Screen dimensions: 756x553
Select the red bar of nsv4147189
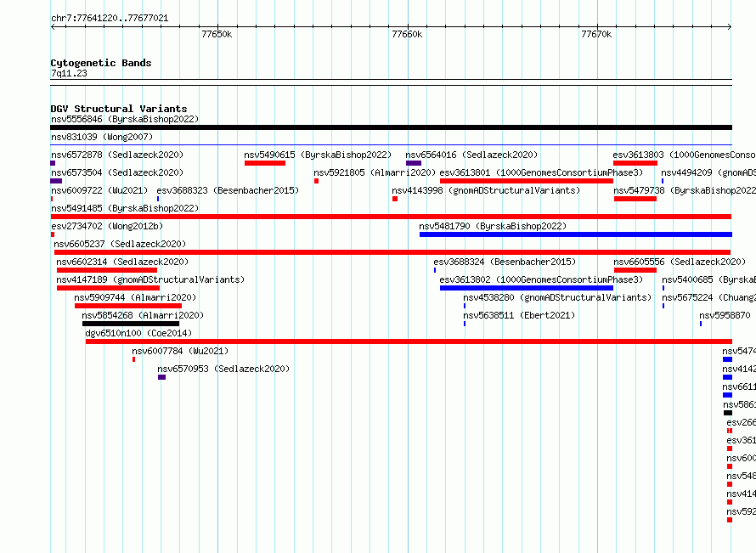108,288
